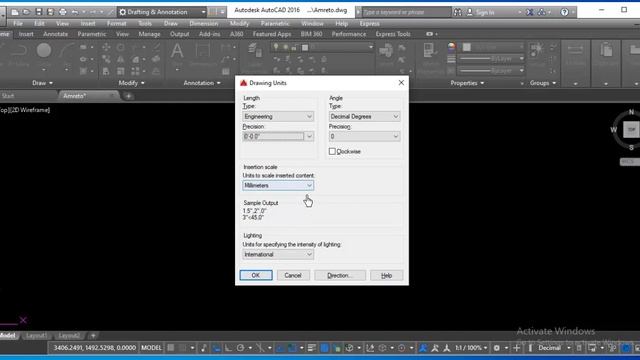Open the Format menu

(116, 24)
